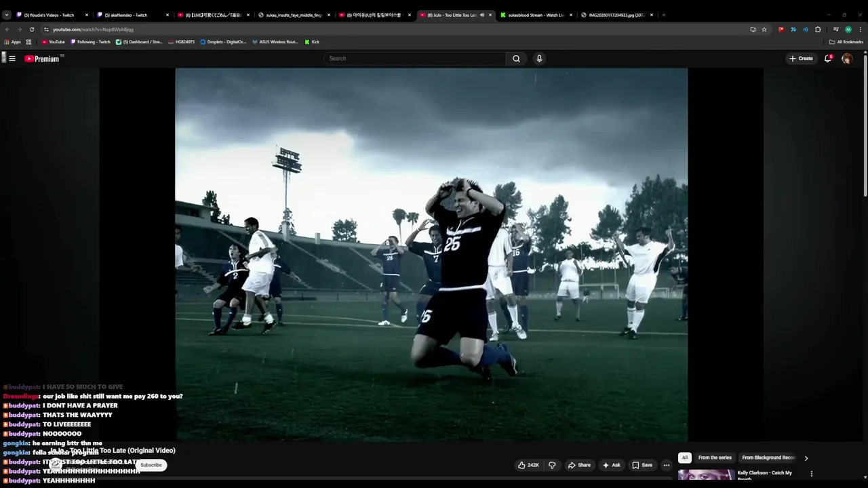Screen dimensions: 868x488
Task: Like the video with the thumbs-up button
Action: pos(528,465)
